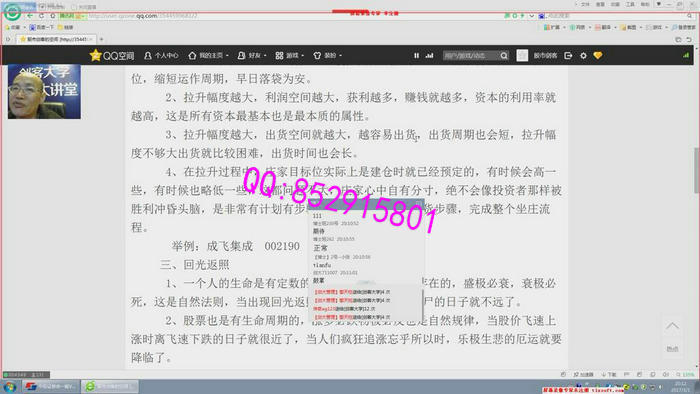
Task: Click the page vertical scrollbar thumb
Action: (x=696, y=170)
